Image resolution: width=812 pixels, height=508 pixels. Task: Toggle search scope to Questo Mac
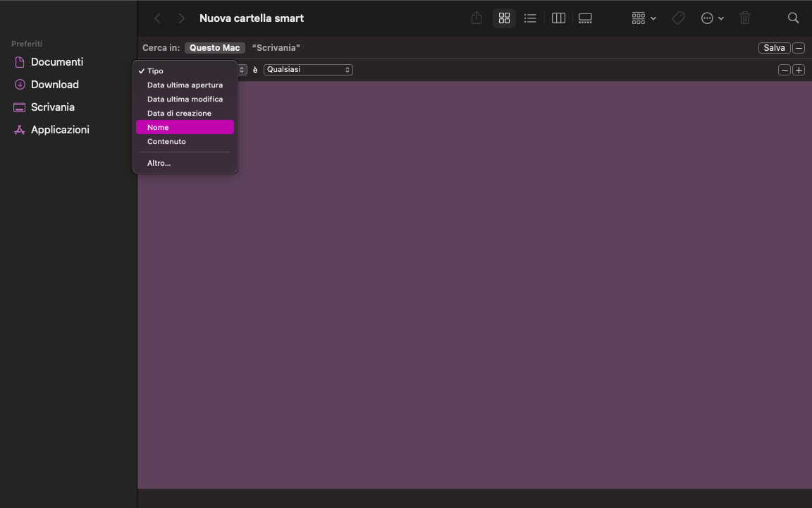click(x=214, y=48)
